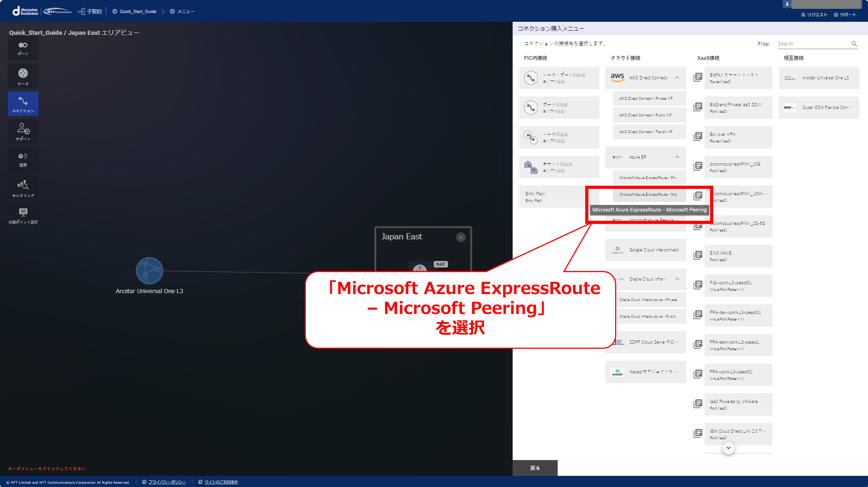Click document icon beside EINS WAVE
Screen dimensions: 868x487
698,255
